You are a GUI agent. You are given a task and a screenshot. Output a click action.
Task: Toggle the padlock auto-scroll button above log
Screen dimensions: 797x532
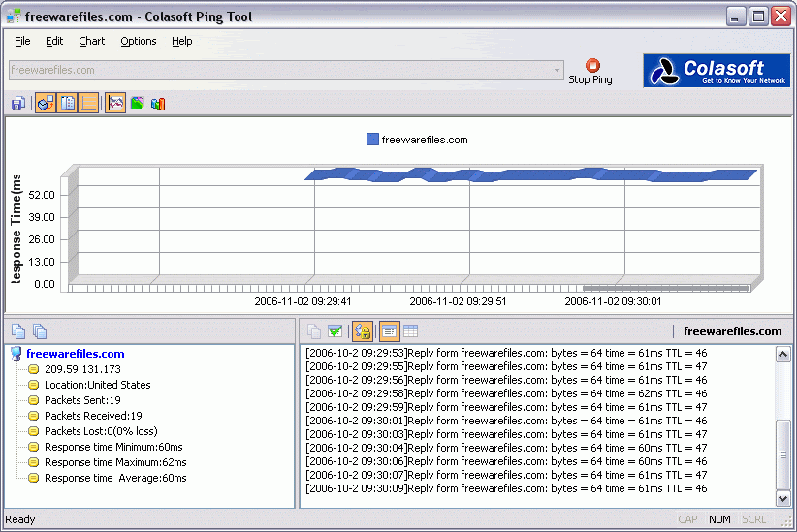(x=362, y=331)
